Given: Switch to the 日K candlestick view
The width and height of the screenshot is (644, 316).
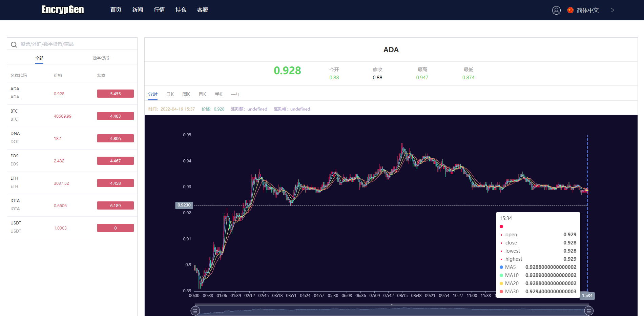Looking at the screenshot, I should coord(170,94).
